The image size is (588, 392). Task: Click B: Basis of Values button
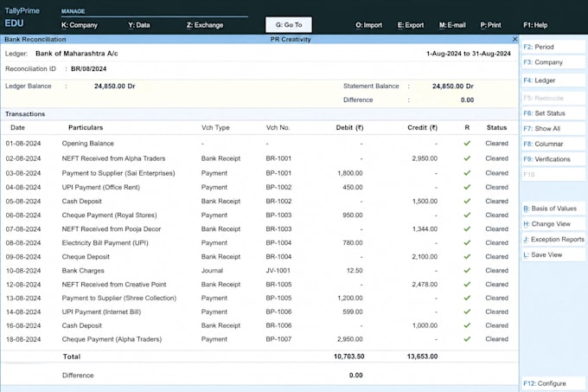553,209
